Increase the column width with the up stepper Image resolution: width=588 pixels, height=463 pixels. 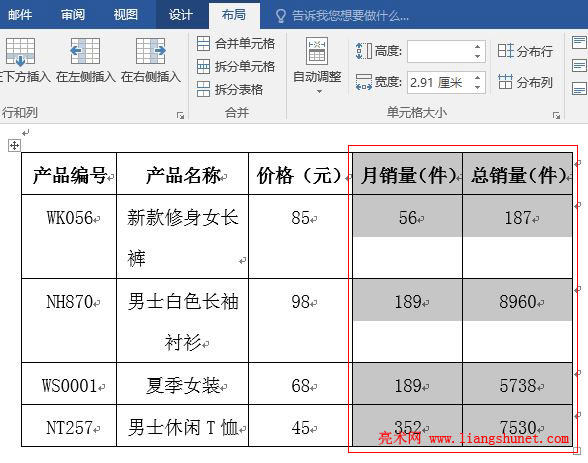(x=477, y=78)
